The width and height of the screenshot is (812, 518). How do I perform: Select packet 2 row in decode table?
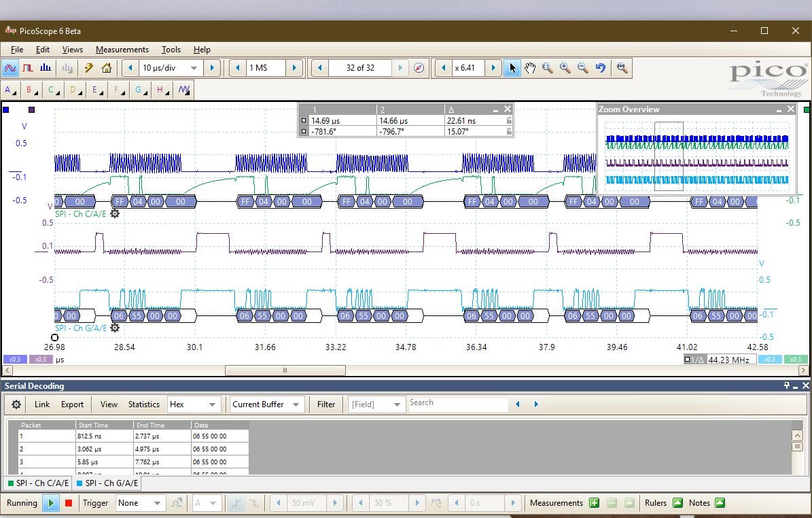(134, 449)
